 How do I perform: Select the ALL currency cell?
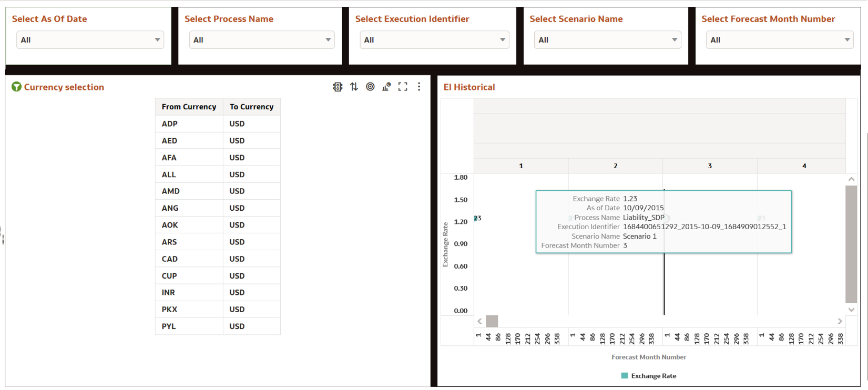tap(189, 175)
